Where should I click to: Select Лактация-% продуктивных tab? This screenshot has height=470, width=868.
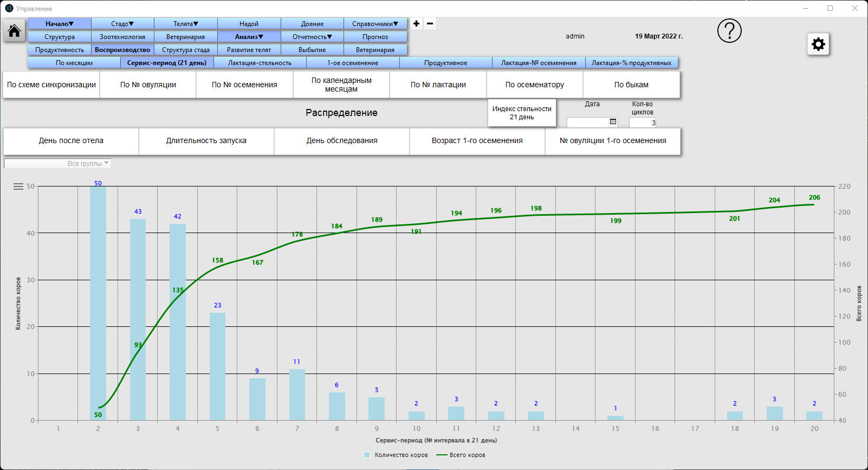pyautogui.click(x=632, y=63)
